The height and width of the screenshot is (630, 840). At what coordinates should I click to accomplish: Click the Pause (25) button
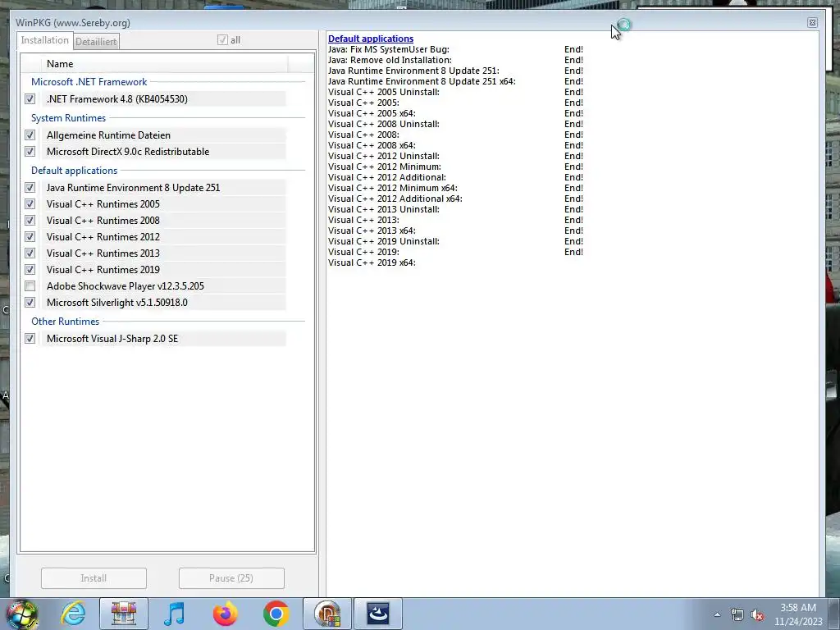coord(231,578)
